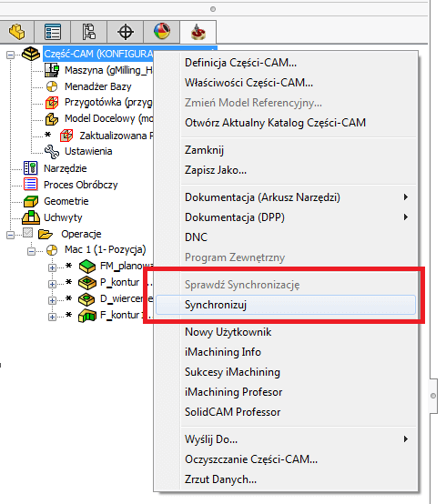This screenshot has height=504, width=446.
Task: Select Zrzut Danych... menu entry
Action: pos(286,479)
